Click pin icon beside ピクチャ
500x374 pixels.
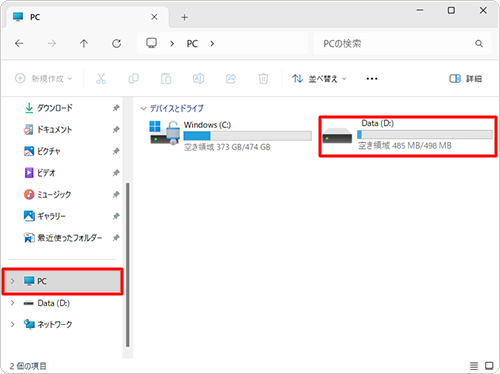116,151
